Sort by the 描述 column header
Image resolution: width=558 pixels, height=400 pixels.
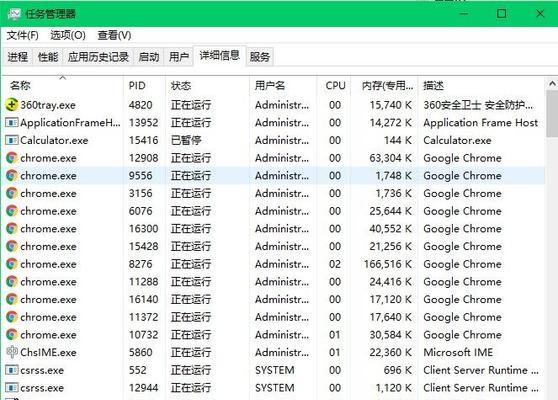click(481, 85)
